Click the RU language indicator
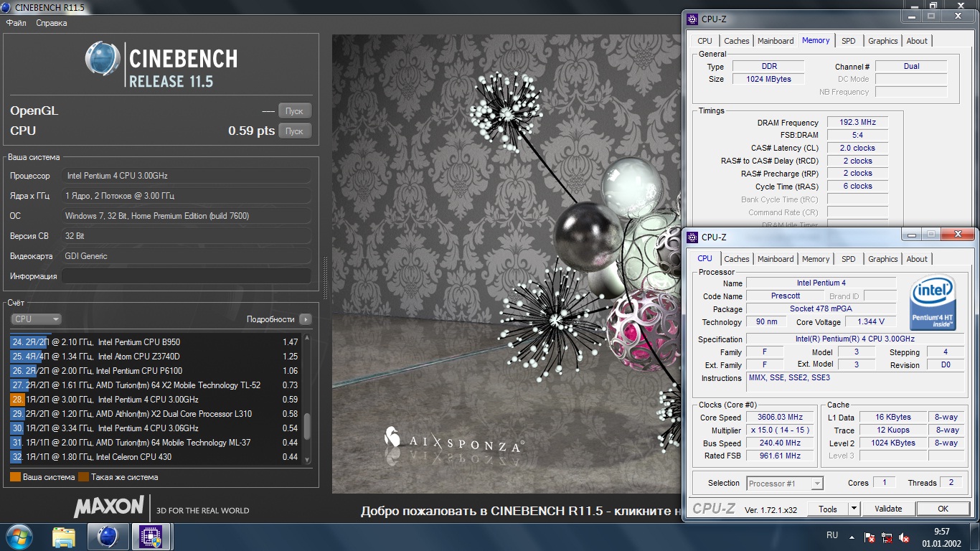This screenshot has width=980, height=551. coord(832,535)
